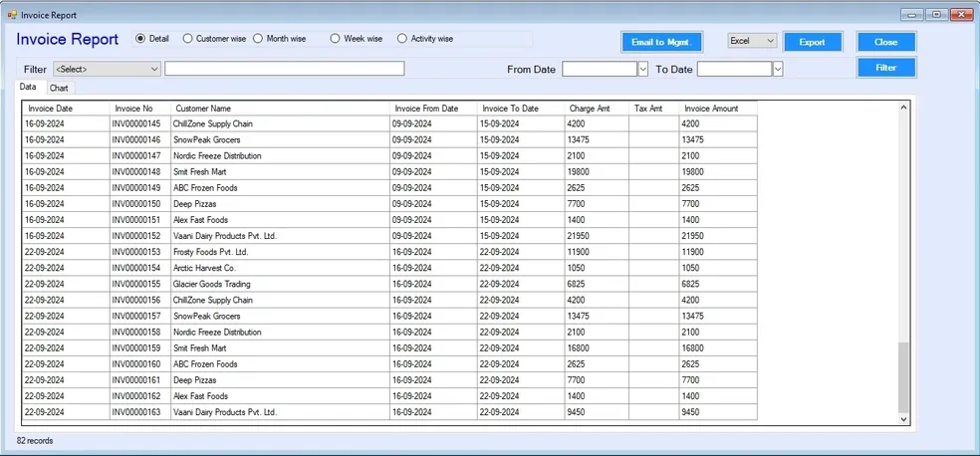Open the Filter field select dropdown
Viewport: 980px width, 456px height.
tap(154, 69)
